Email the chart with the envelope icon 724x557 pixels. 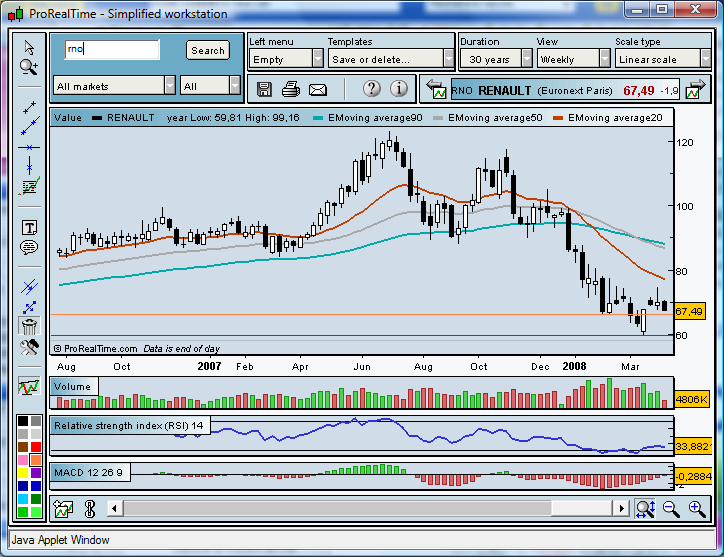[x=318, y=90]
